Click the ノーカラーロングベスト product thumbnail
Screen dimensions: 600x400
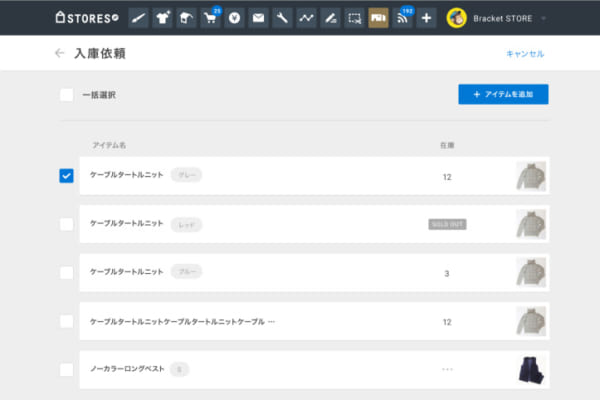point(531,370)
